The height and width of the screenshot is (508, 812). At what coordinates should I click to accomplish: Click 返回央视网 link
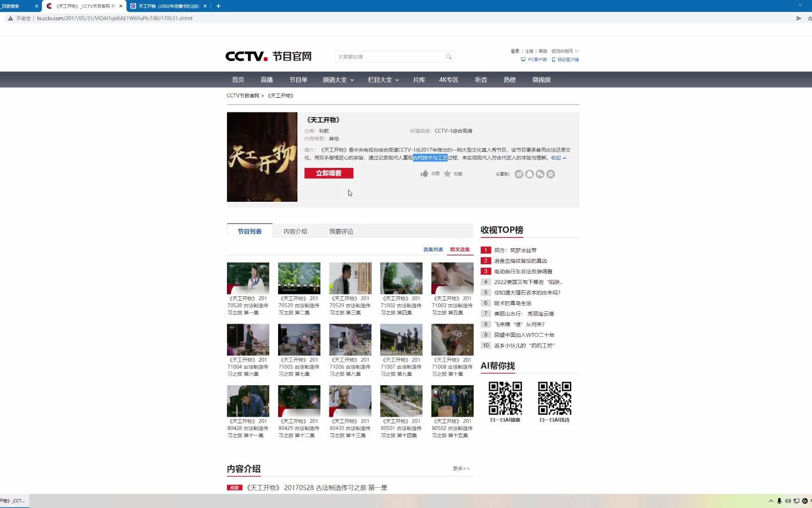(565, 51)
